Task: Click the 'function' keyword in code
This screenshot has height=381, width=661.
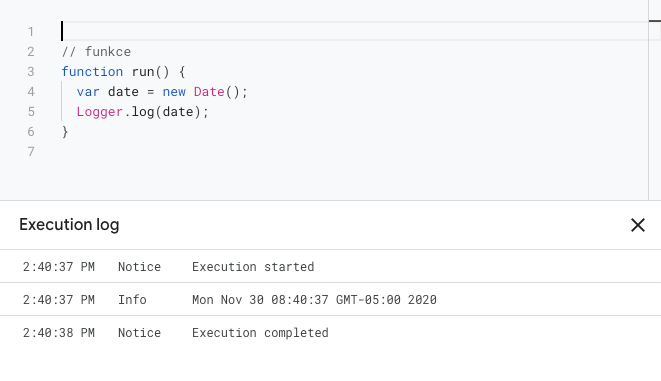Action: point(92,72)
